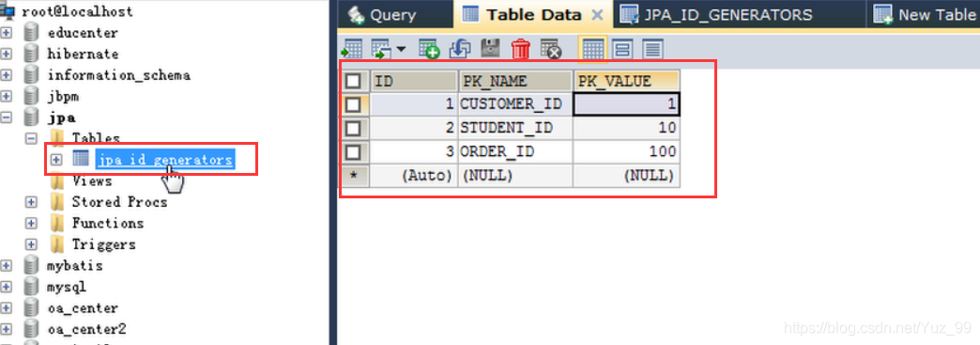Expand the mysql database node
The image size is (980, 345).
tap(7, 287)
